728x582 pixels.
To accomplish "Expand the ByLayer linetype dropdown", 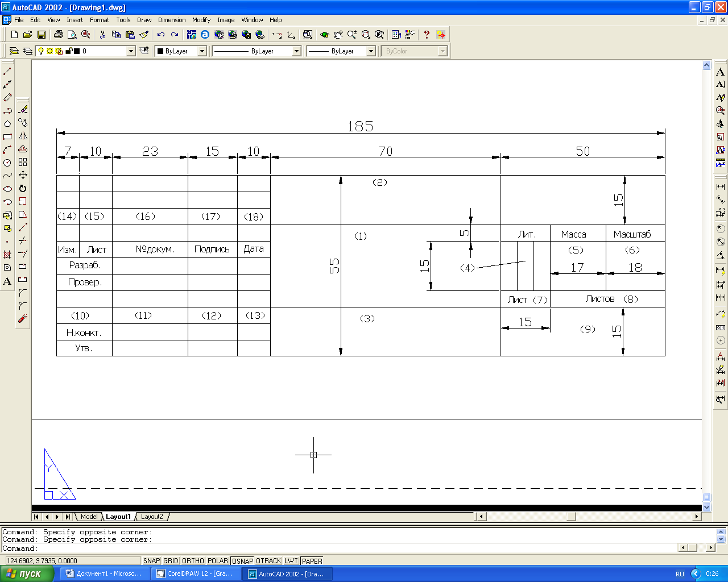I will pyautogui.click(x=296, y=51).
